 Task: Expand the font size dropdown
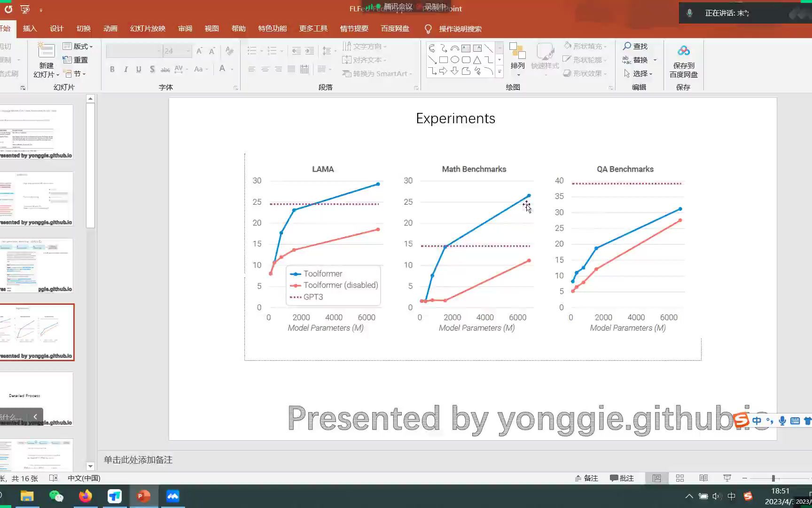pyautogui.click(x=187, y=51)
